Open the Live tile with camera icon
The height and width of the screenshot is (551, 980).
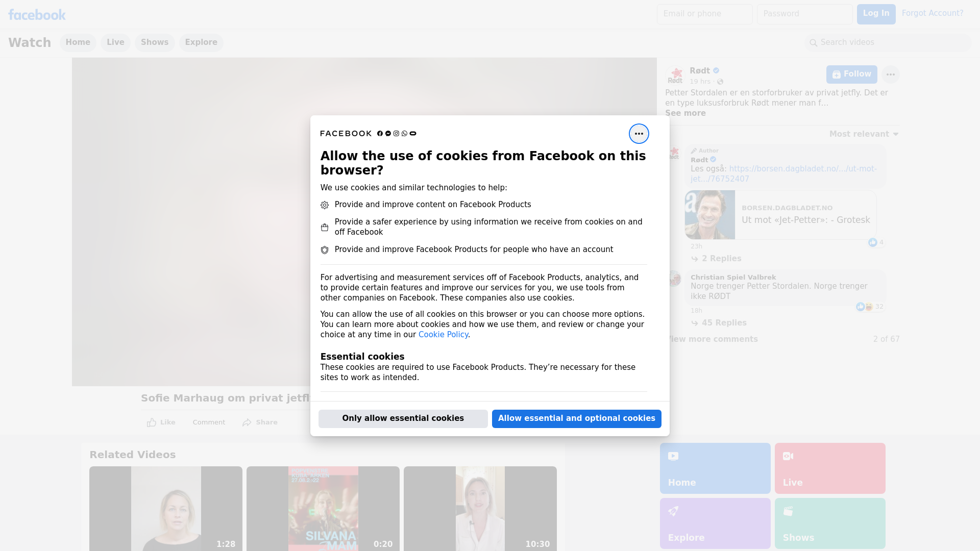830,468
